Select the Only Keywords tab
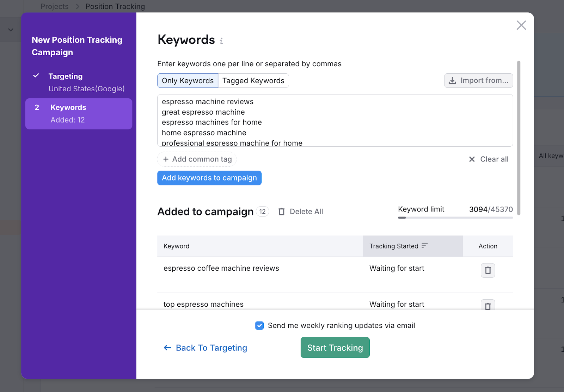The image size is (564, 392). pyautogui.click(x=188, y=81)
